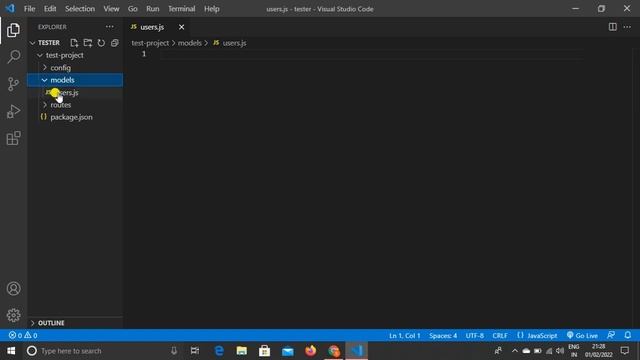
Task: Click the taskbar microphone icon
Action: 174,351
